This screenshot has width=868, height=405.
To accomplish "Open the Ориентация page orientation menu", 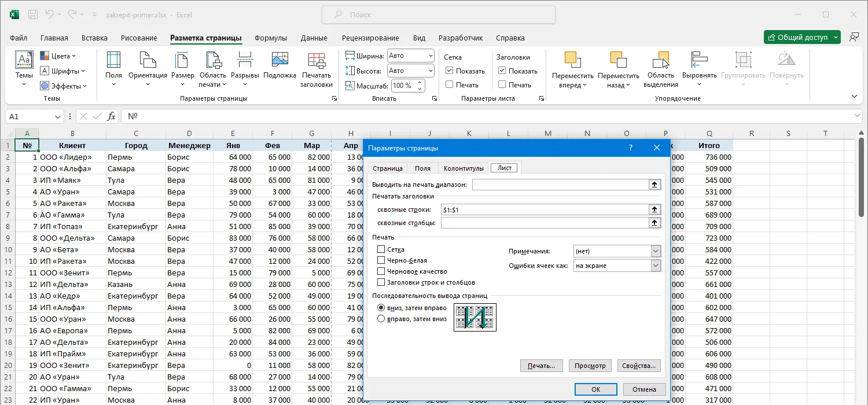I will [x=148, y=69].
